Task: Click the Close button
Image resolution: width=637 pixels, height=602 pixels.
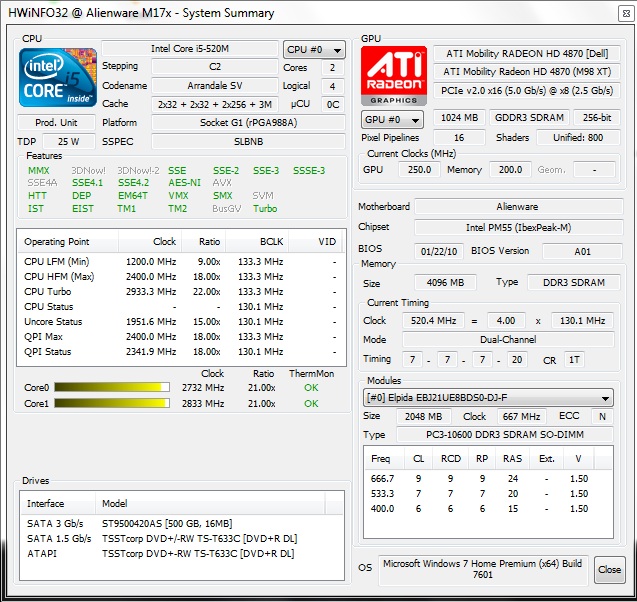Action: [609, 570]
